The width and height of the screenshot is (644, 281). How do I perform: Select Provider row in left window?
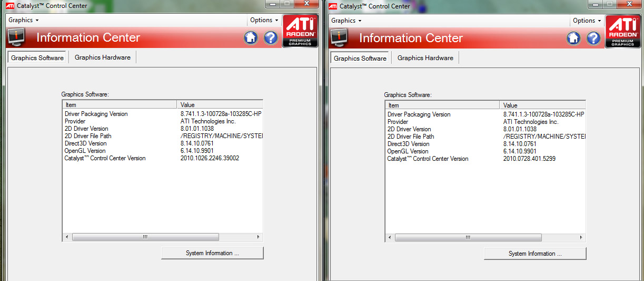pos(163,121)
